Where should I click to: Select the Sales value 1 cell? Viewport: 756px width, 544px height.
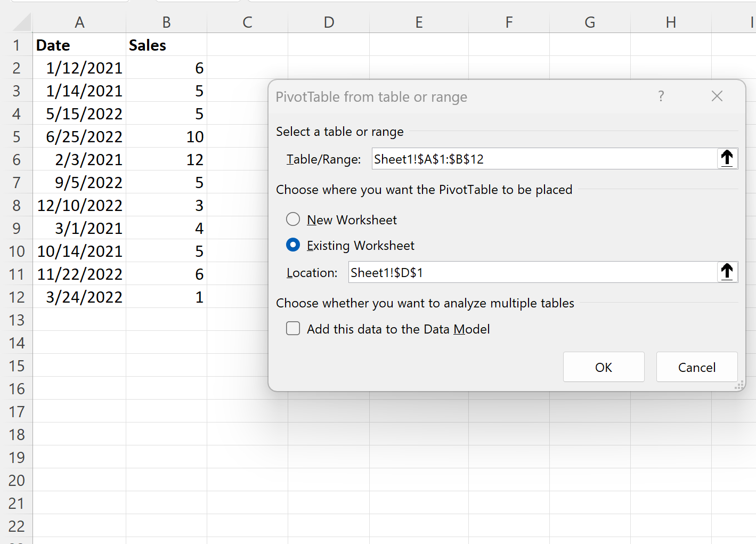166,297
